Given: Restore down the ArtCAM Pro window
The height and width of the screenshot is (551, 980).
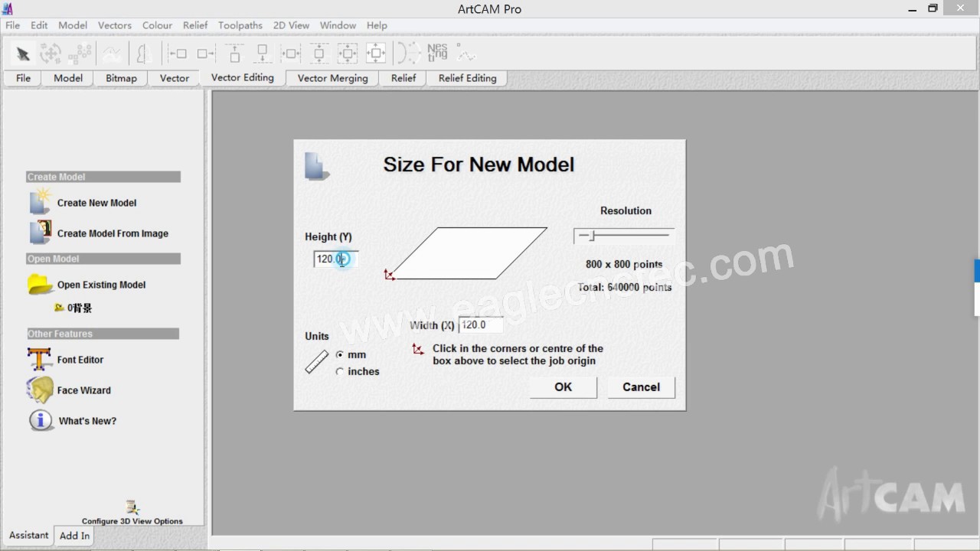Looking at the screenshot, I should [933, 8].
